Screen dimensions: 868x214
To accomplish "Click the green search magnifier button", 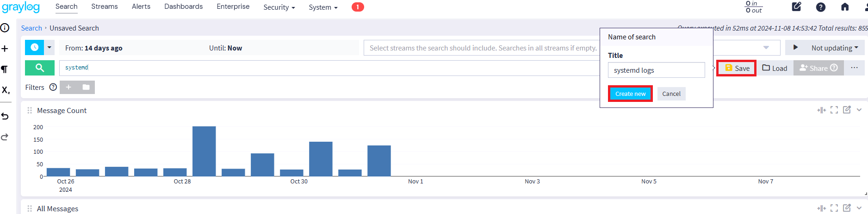I will tap(40, 68).
